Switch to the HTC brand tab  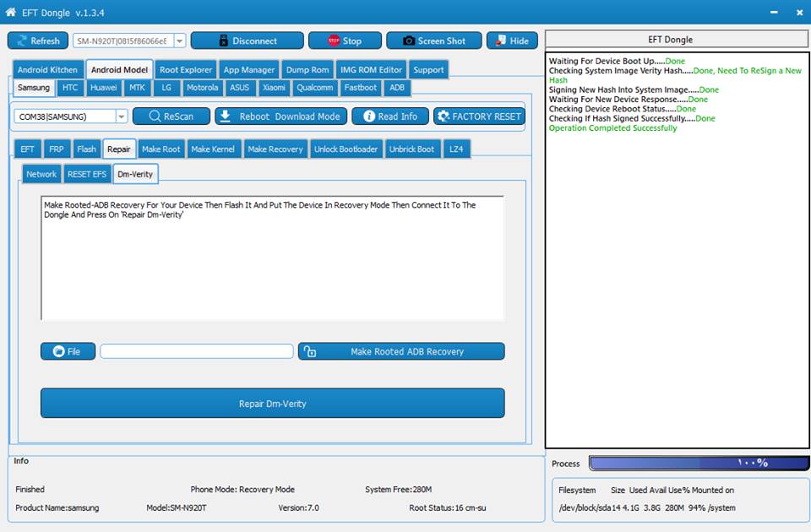pos(70,88)
